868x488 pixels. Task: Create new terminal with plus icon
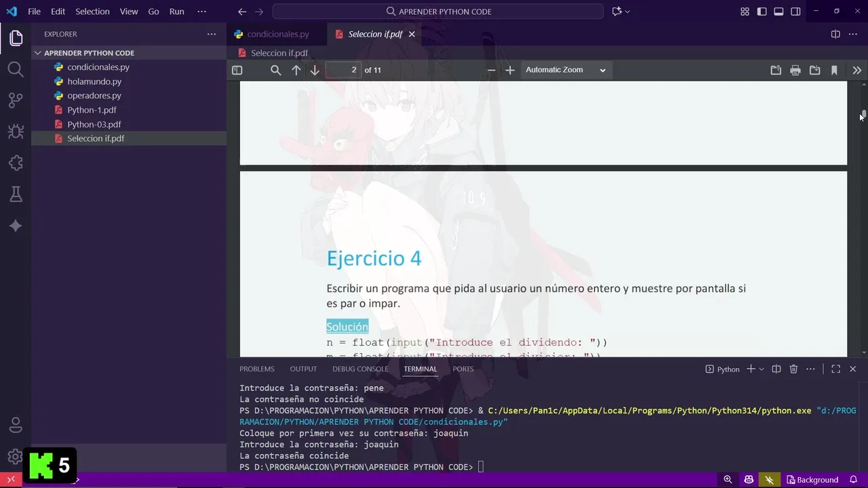751,369
